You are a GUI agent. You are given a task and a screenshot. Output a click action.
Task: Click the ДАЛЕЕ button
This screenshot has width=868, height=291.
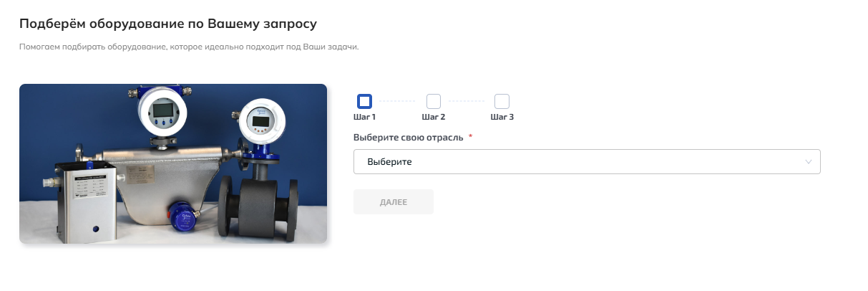pos(394,202)
